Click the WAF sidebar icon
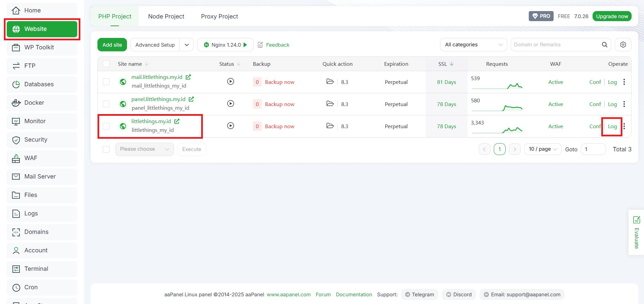This screenshot has width=644, height=304. (x=16, y=158)
